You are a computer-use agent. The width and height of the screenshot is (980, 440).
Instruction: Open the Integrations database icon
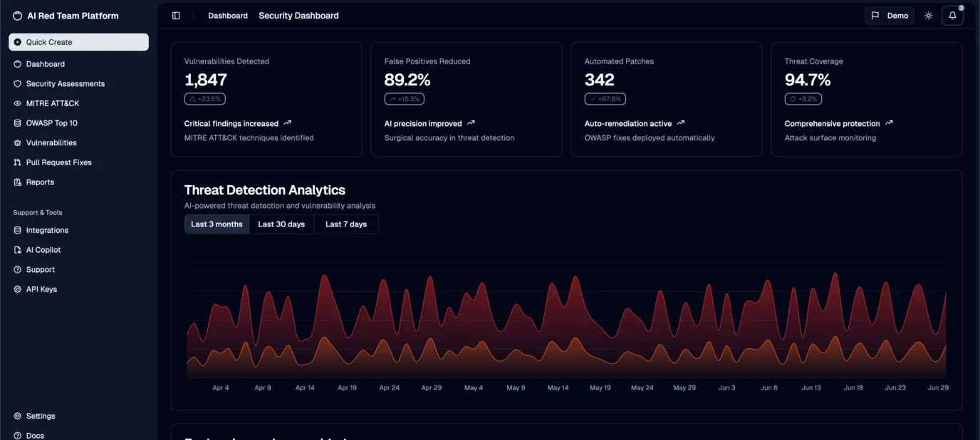[16, 230]
